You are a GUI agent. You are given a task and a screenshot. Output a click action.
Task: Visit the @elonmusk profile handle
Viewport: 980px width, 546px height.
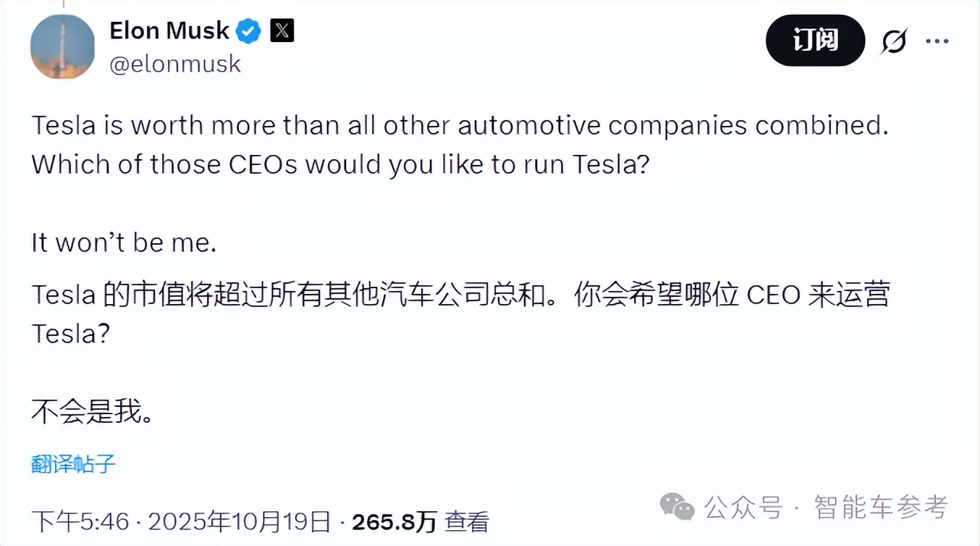[174, 64]
